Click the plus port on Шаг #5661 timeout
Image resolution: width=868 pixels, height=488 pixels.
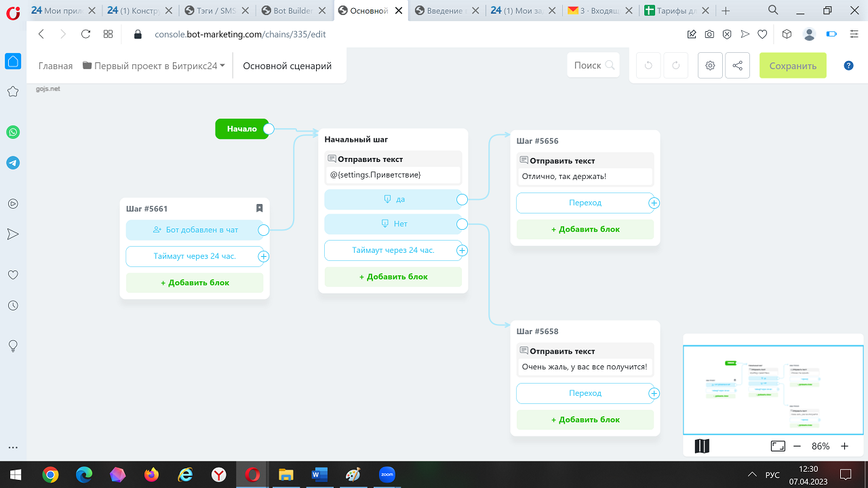264,256
